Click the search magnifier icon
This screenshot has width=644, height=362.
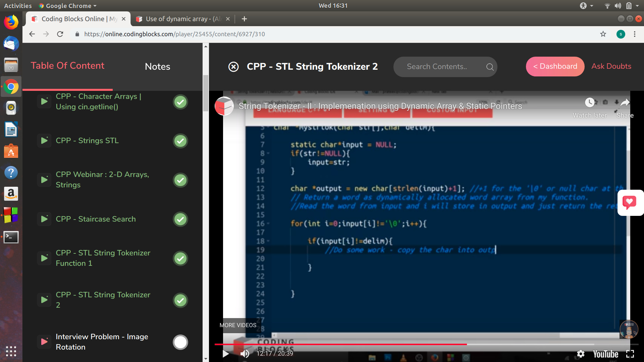(490, 67)
